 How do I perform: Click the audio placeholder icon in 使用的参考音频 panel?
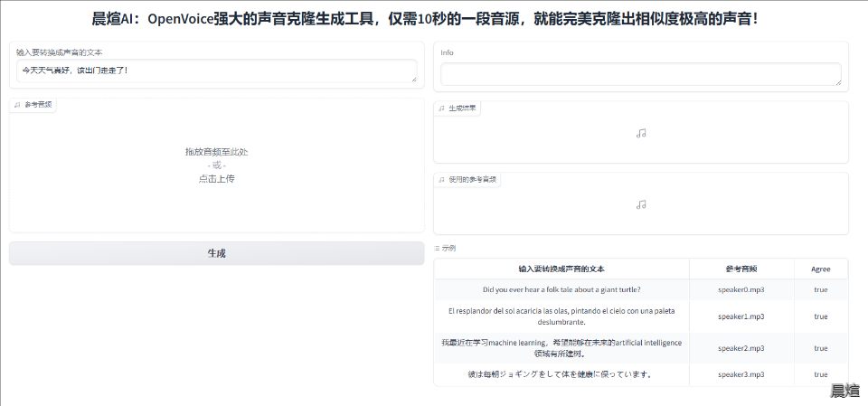click(x=641, y=204)
